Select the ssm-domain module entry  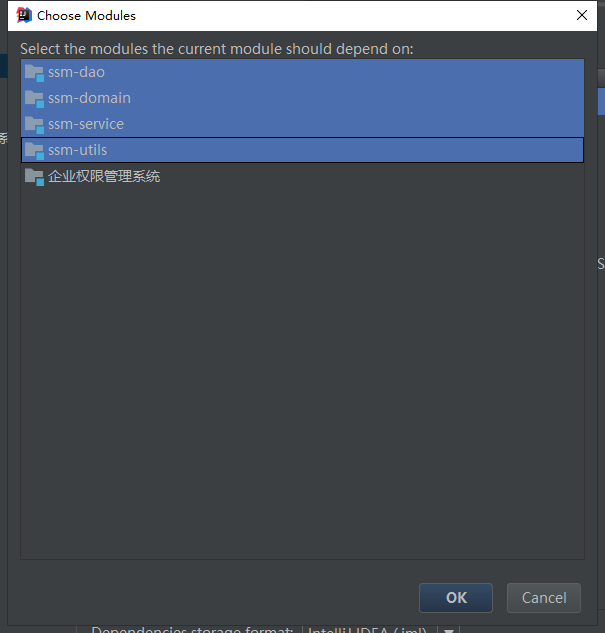pos(302,98)
